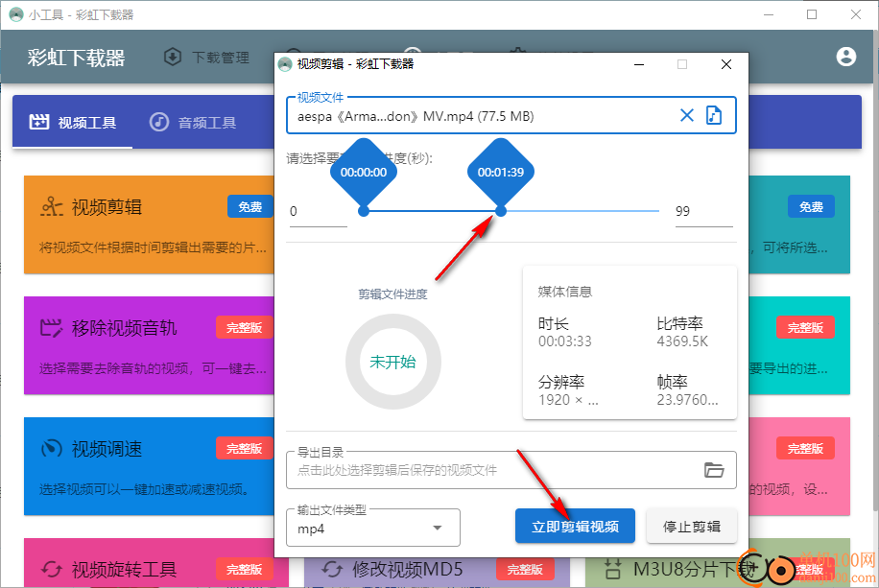Maximize the main 小工具 window
The image size is (879, 588).
pyautogui.click(x=812, y=14)
